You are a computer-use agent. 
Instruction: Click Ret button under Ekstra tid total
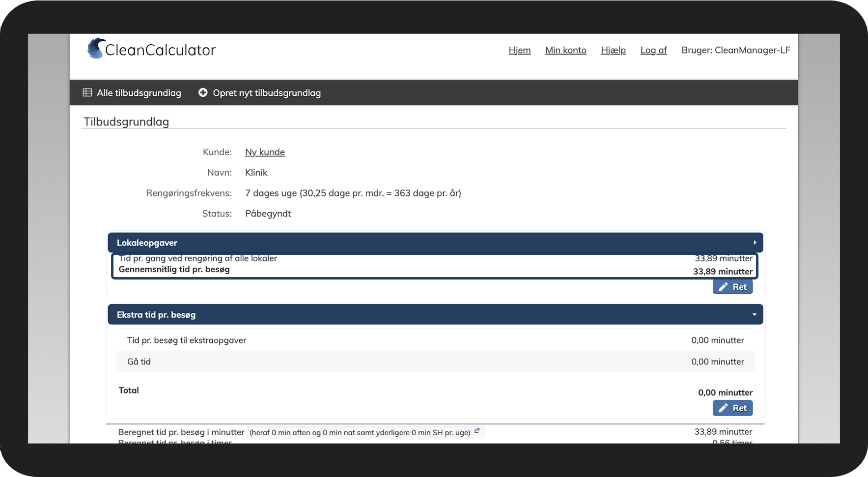pyautogui.click(x=732, y=408)
